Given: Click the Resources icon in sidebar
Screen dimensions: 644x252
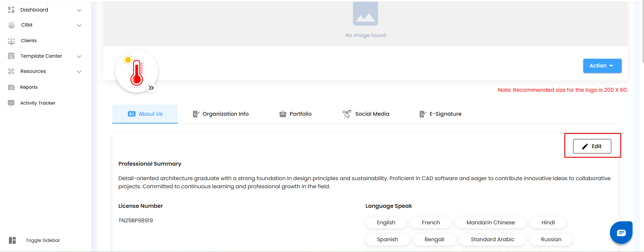Looking at the screenshot, I should point(11,71).
